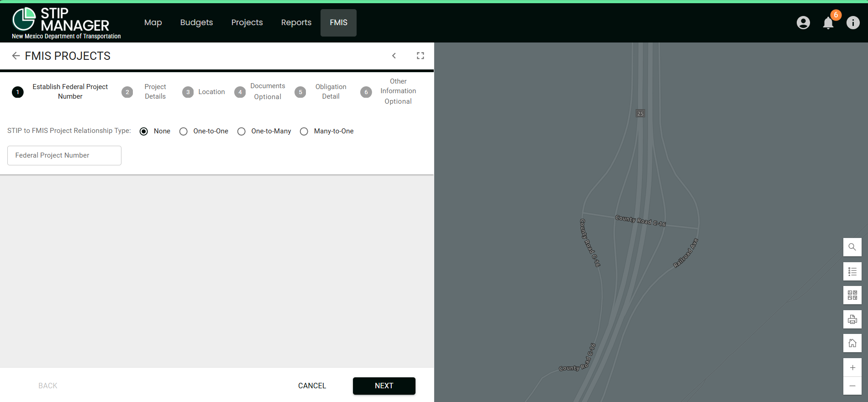Open the basemap gallery tool
Screen dimensions: 868x402
coord(852,295)
